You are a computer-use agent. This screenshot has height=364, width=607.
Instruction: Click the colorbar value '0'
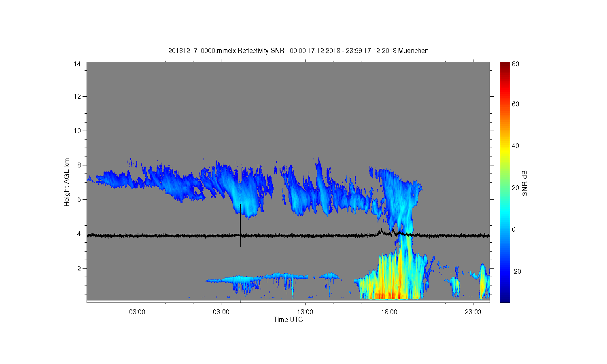514,229
